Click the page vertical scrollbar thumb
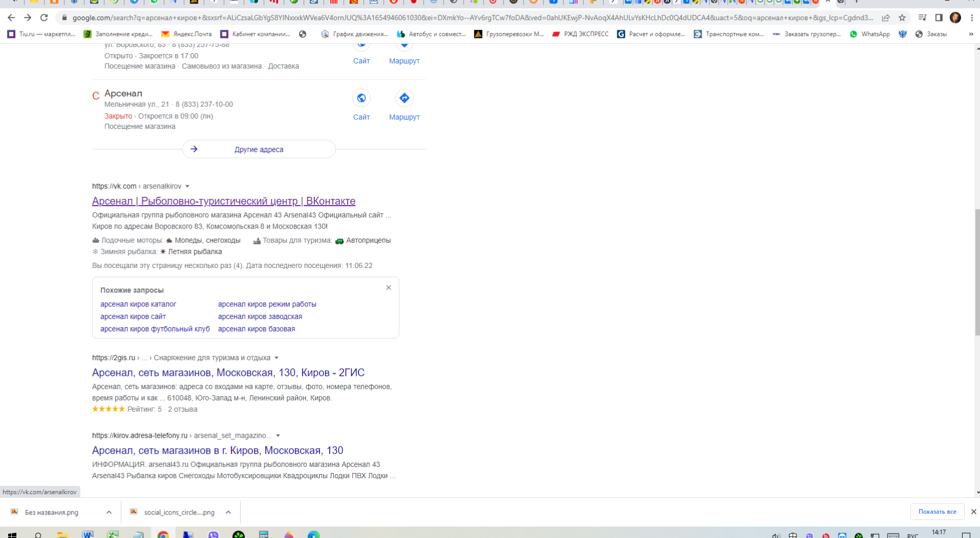The image size is (980, 538). pos(977,272)
